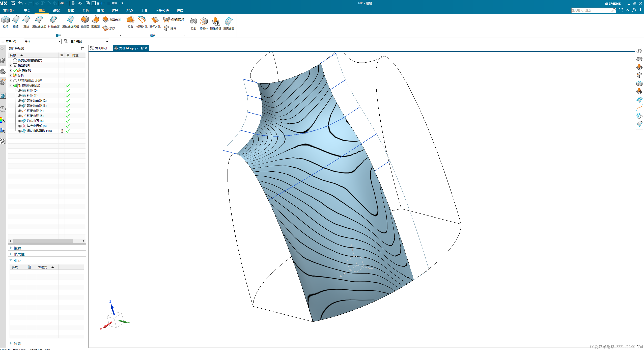Screen dimensions: 644x350
Task: Select the 面倒圆 (Face Blend) tool
Action: tap(95, 22)
